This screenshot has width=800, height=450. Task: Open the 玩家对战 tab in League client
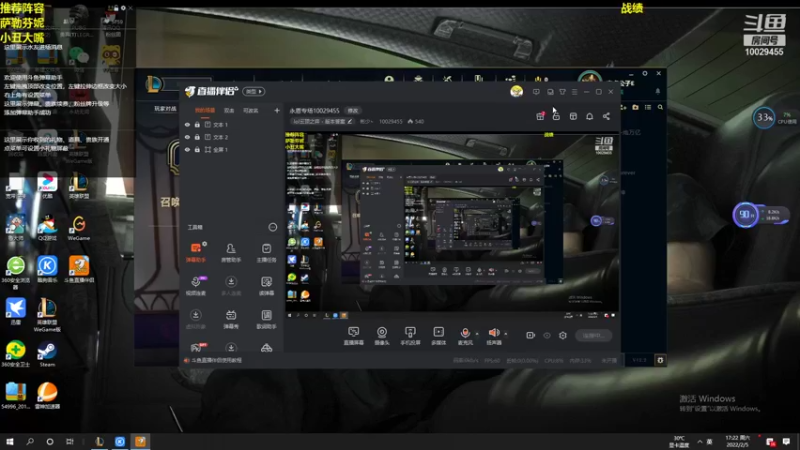pyautogui.click(x=165, y=109)
